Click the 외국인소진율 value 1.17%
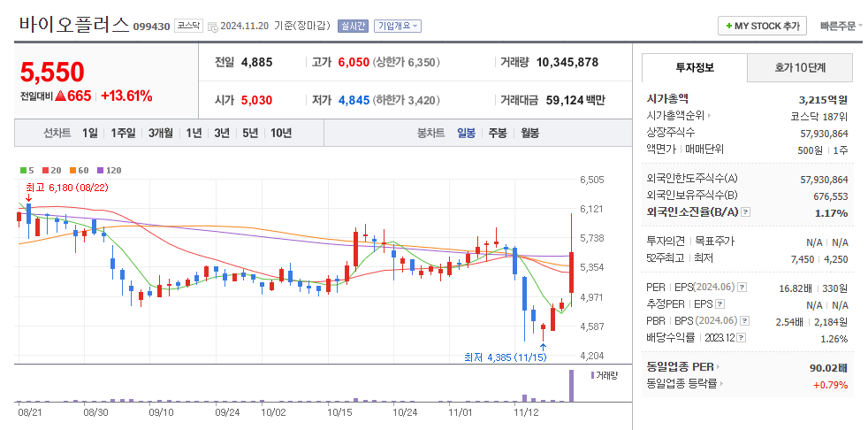 point(832,213)
